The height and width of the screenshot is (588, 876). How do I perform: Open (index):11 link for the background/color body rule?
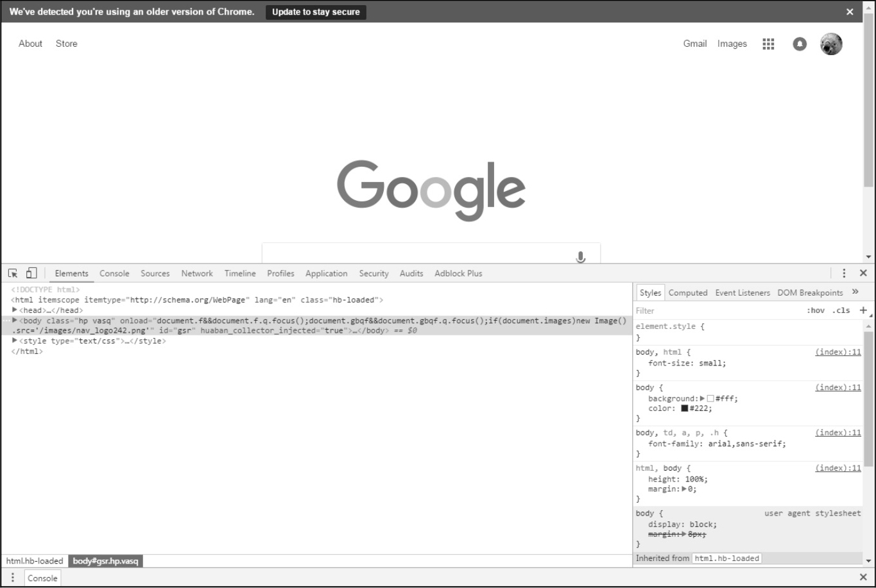pos(837,387)
